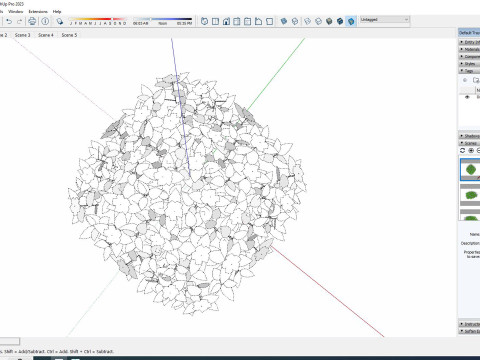Open the Untagged tag dropdown
Image resolution: width=480 pixels, height=360 pixels.
pyautogui.click(x=384, y=20)
